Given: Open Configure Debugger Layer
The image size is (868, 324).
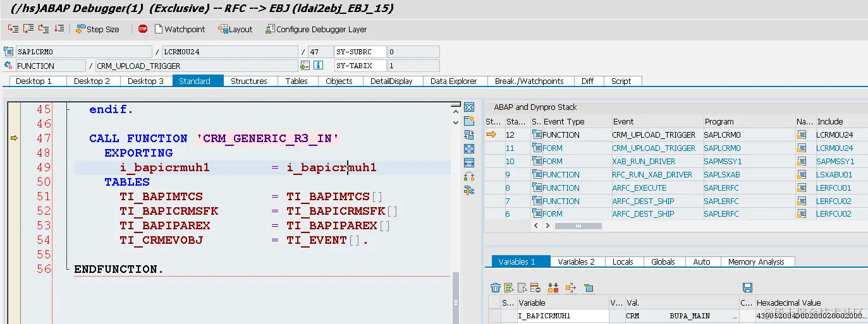Looking at the screenshot, I should (316, 29).
